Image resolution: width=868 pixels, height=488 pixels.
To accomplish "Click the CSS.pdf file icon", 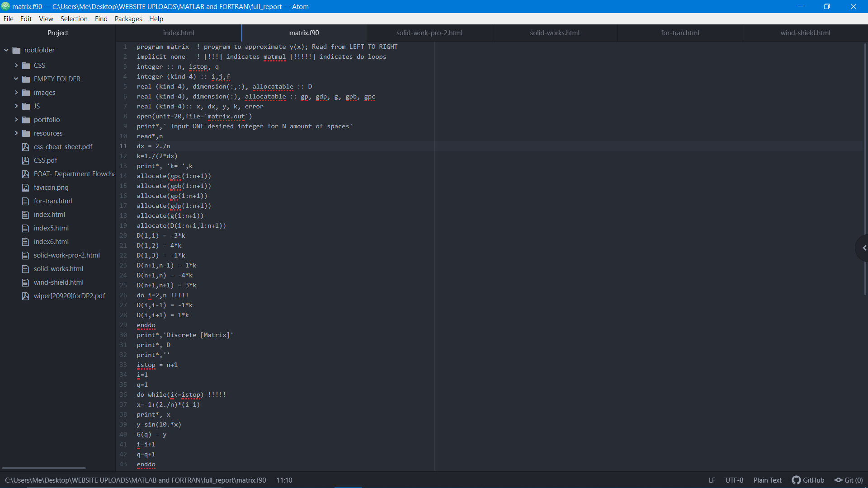I will [26, 160].
